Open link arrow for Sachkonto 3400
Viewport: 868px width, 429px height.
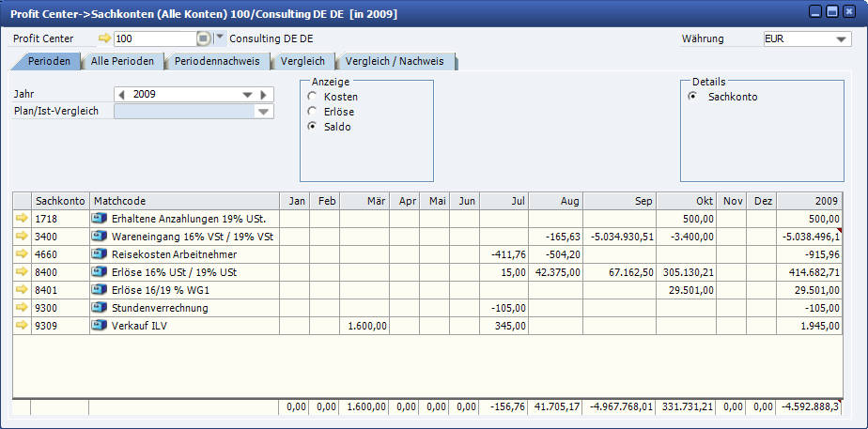22,237
